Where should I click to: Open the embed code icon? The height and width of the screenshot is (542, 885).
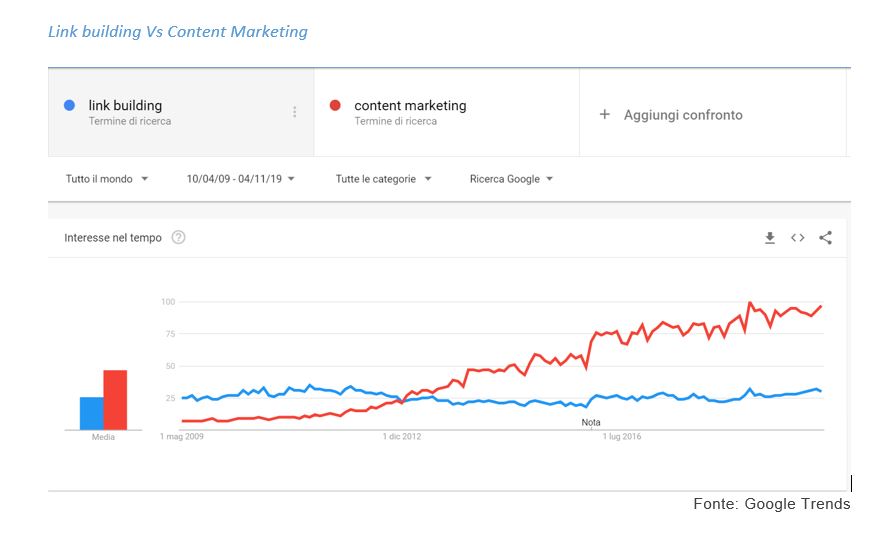click(x=798, y=238)
